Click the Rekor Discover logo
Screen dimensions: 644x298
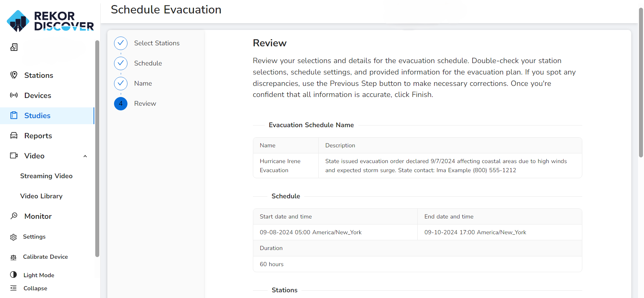tap(50, 21)
